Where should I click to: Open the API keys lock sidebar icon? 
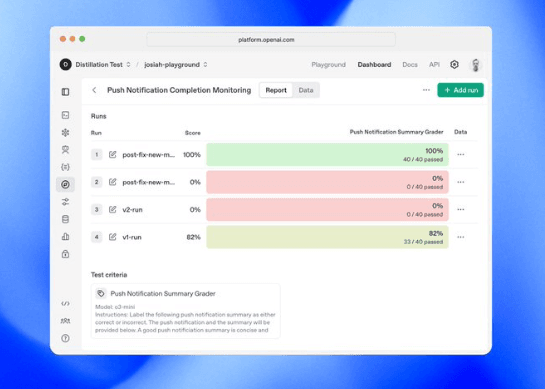pos(65,254)
